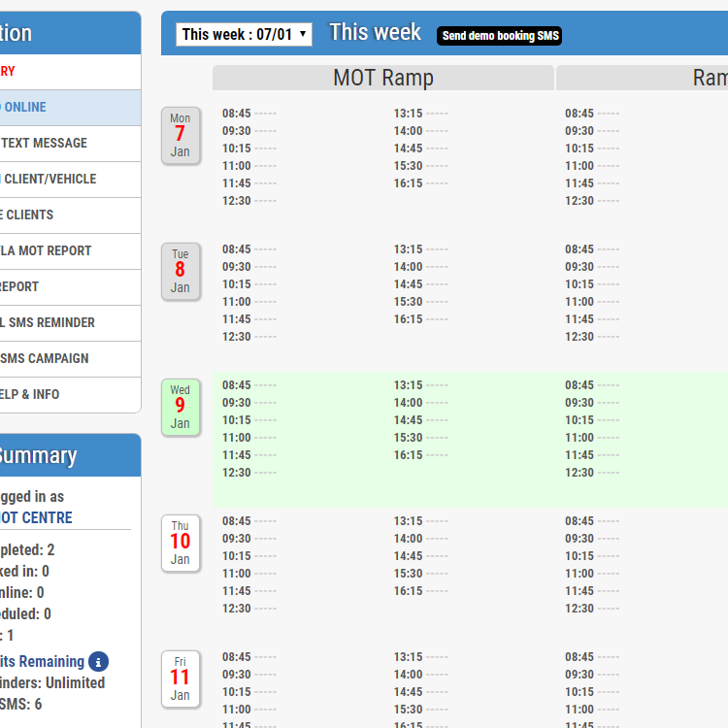
Task: Open the MOT REPORT menu item
Action: point(70,251)
